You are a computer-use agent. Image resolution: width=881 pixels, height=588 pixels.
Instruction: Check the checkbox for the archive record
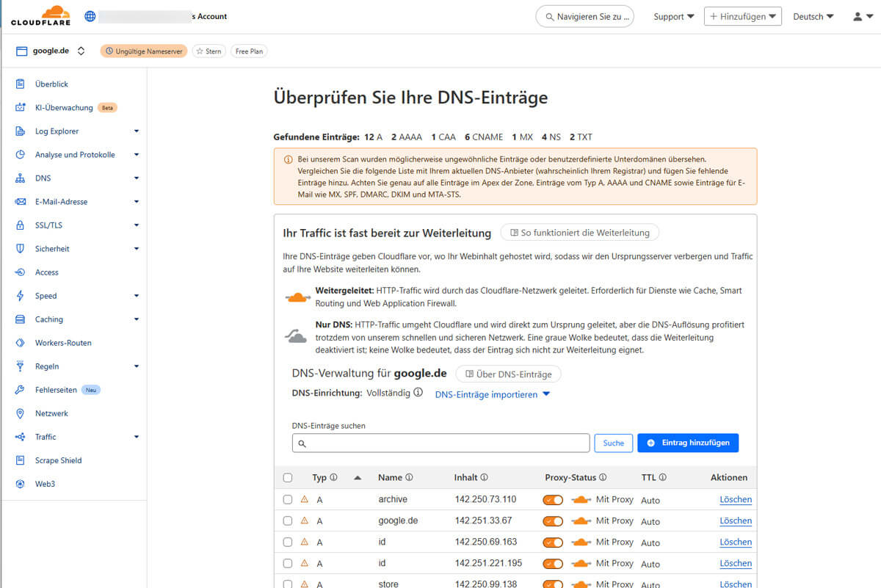pos(288,499)
